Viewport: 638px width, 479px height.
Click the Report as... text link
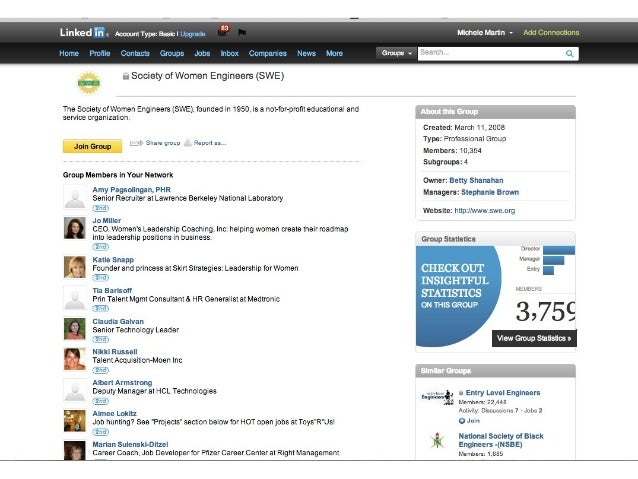point(210,143)
